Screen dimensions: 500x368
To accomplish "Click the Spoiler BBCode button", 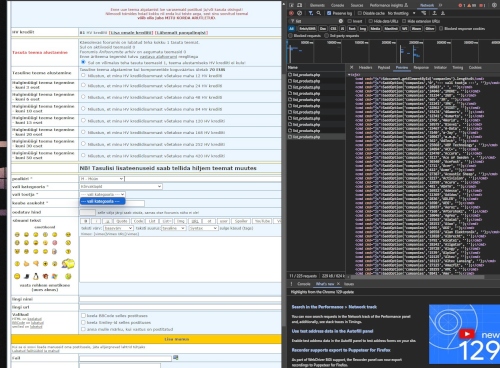I will pos(241,221).
